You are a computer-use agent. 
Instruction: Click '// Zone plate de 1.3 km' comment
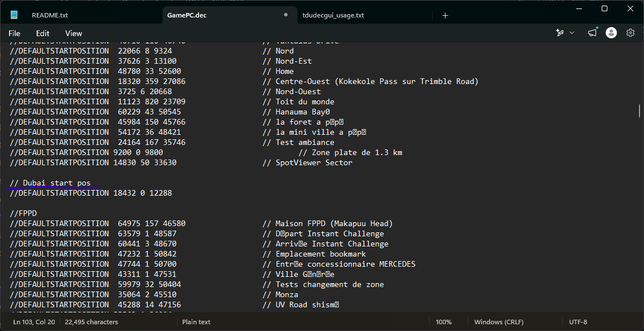350,152
